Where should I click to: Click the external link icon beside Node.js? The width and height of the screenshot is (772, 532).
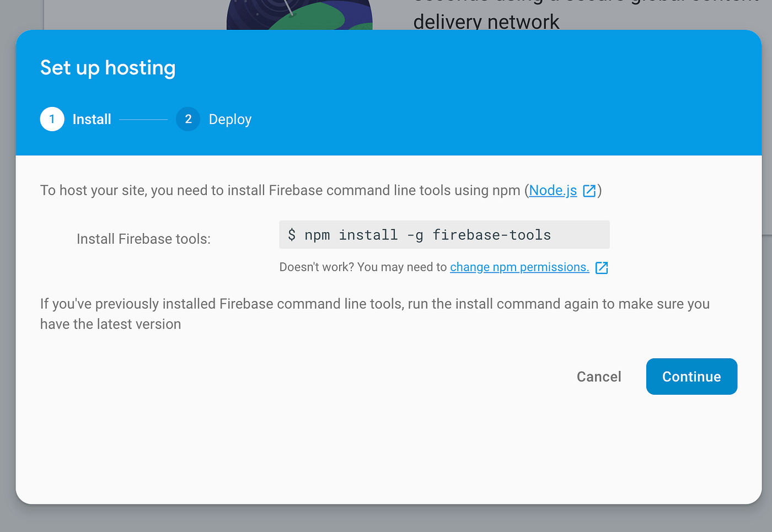point(589,191)
